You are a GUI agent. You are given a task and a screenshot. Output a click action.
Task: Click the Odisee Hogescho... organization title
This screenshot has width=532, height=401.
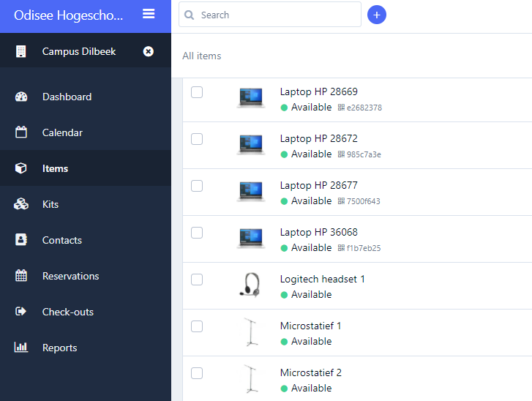68,15
